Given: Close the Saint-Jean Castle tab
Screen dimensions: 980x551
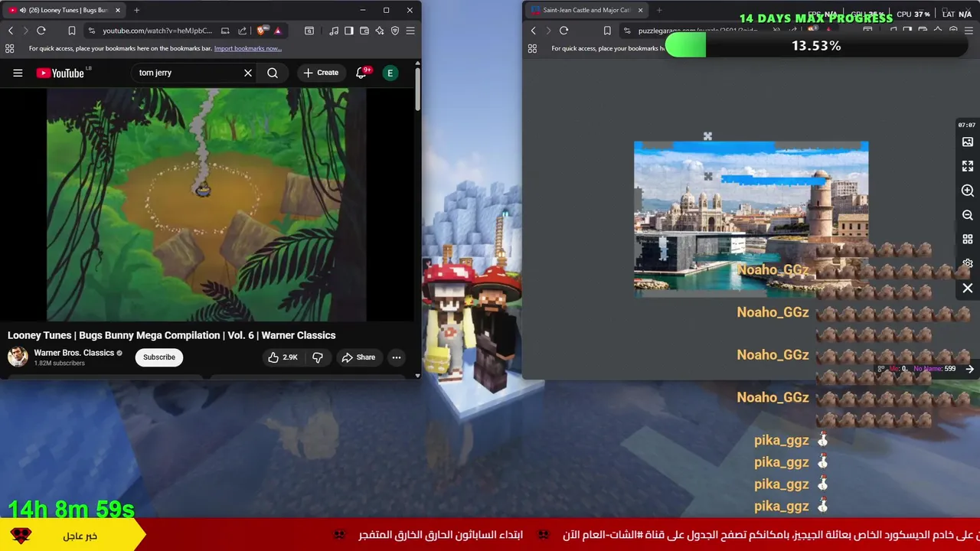Looking at the screenshot, I should click(x=640, y=10).
